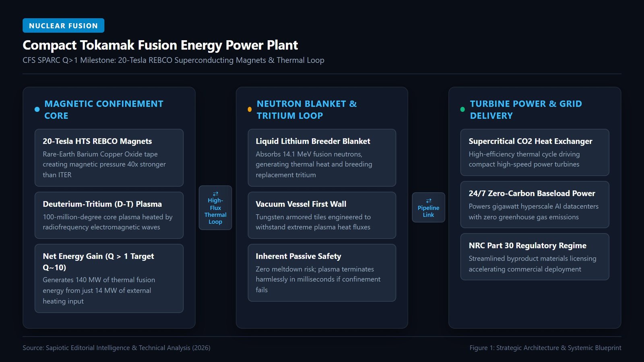Viewport: 644px width, 362px height.
Task: Click the orange dot beside Neutron Blanket heading
Action: pyautogui.click(x=250, y=109)
